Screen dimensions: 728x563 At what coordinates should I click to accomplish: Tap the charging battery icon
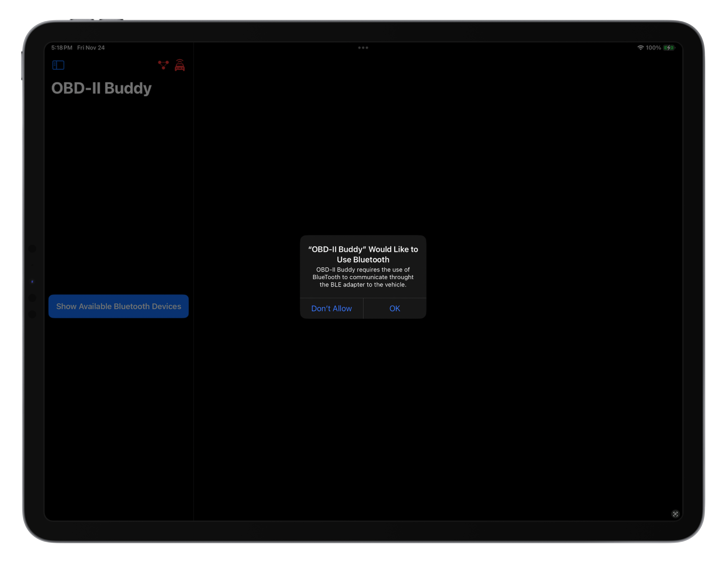(669, 48)
